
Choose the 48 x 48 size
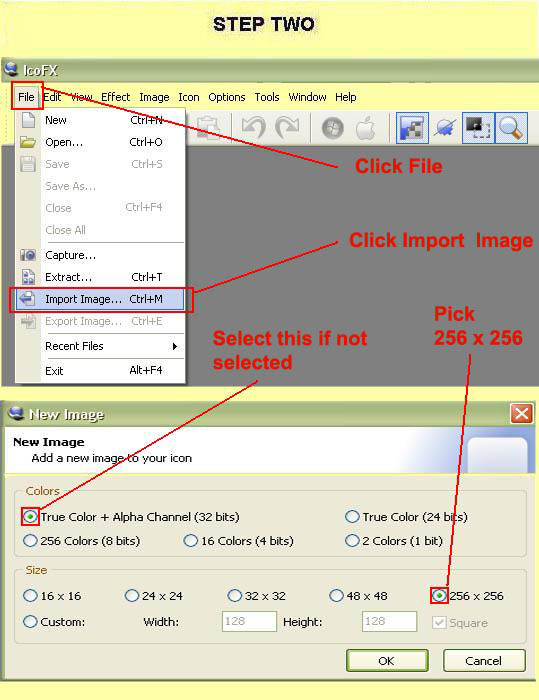[x=336, y=596]
